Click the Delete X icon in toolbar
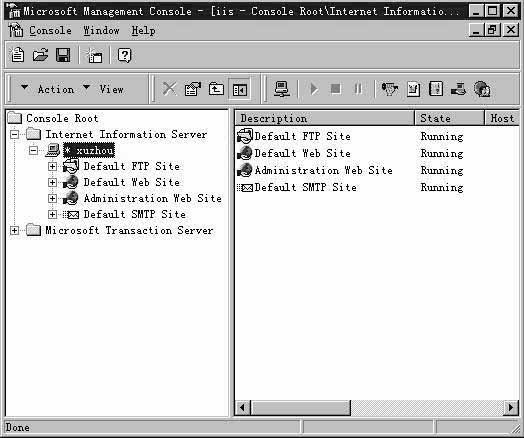 [169, 89]
